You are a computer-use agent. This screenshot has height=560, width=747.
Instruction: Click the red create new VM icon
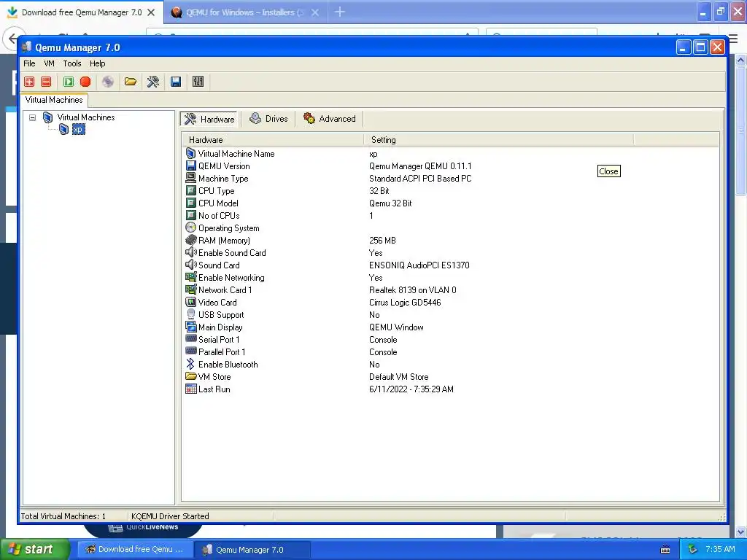tap(29, 82)
